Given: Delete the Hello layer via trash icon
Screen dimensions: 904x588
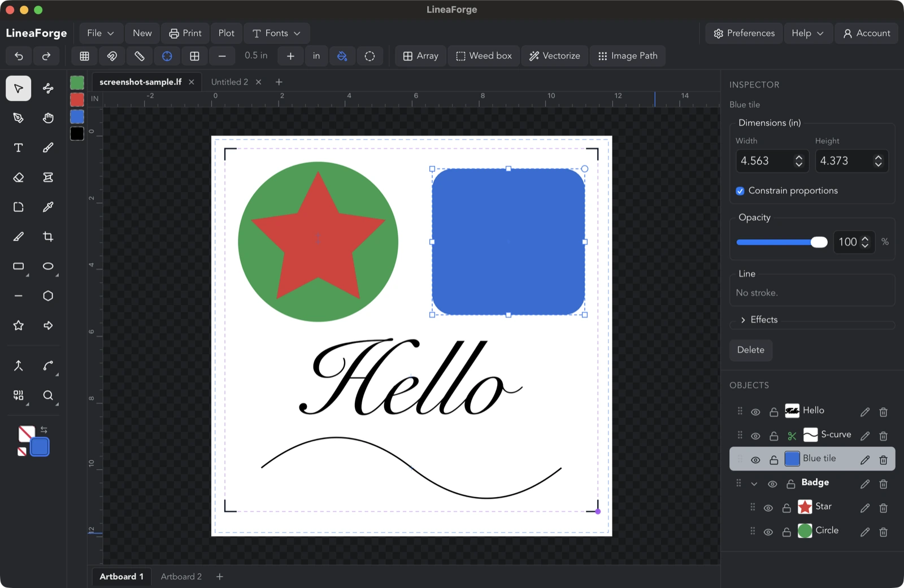Looking at the screenshot, I should [884, 412].
